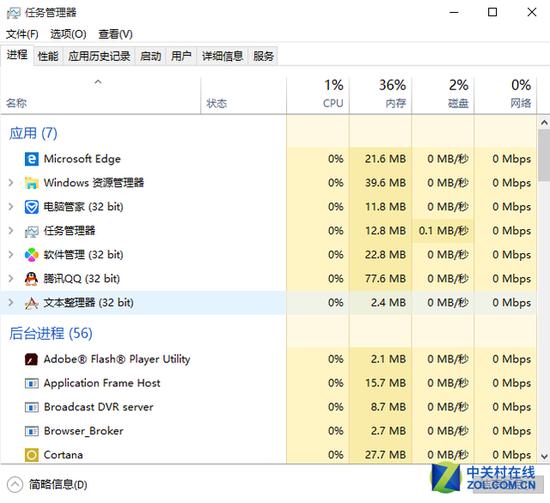
Task: Switch to the 应用历史记录 tab
Action: click(99, 56)
